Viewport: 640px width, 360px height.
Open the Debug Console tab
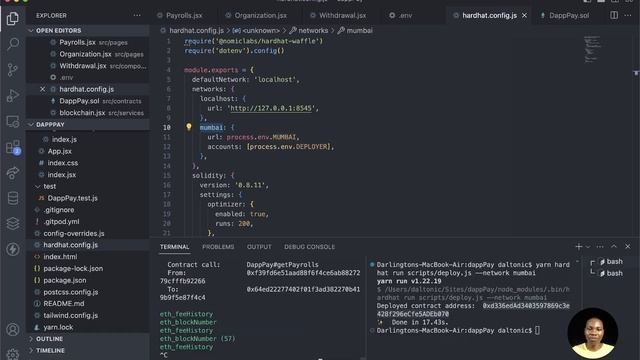pyautogui.click(x=309, y=247)
